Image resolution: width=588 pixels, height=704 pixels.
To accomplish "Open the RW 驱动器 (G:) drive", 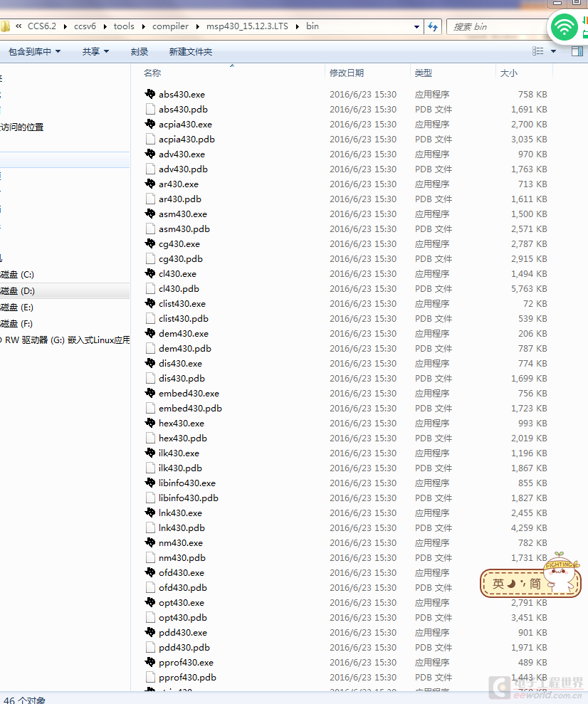I will 65,340.
